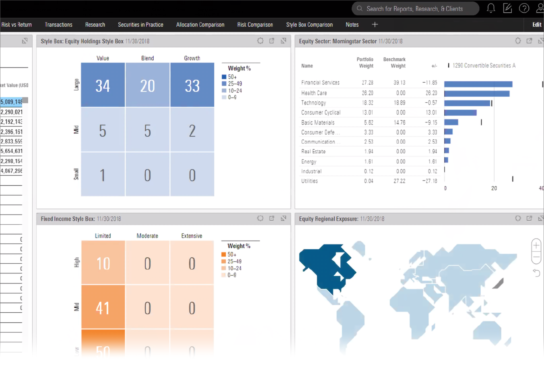Switch to the Transactions tab
The height and width of the screenshot is (392, 544).
tap(58, 25)
